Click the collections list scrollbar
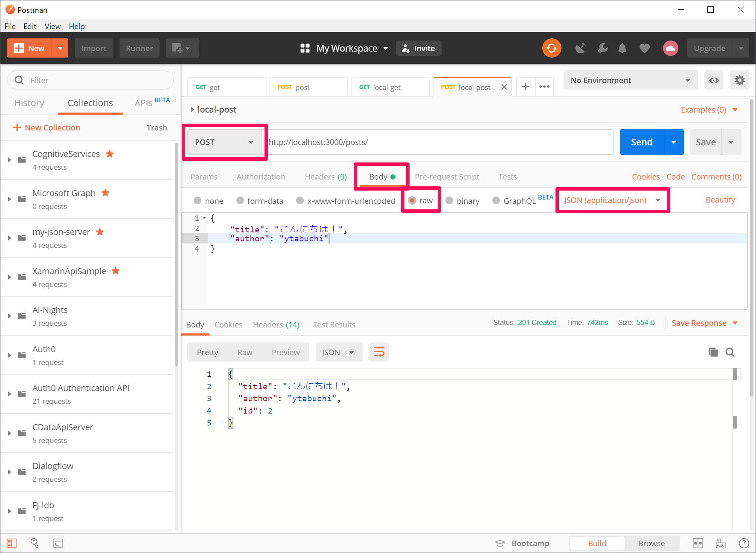Viewport: 756px width, 553px height. (x=177, y=255)
